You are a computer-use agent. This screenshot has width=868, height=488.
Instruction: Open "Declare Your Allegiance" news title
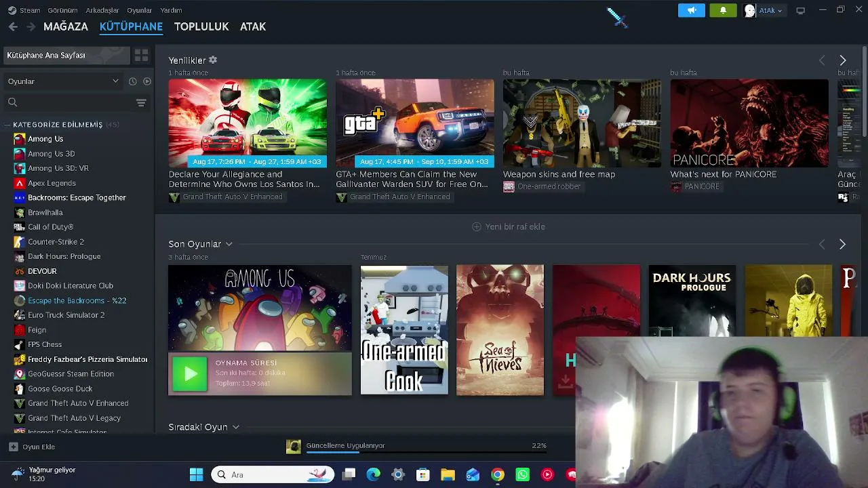click(244, 179)
